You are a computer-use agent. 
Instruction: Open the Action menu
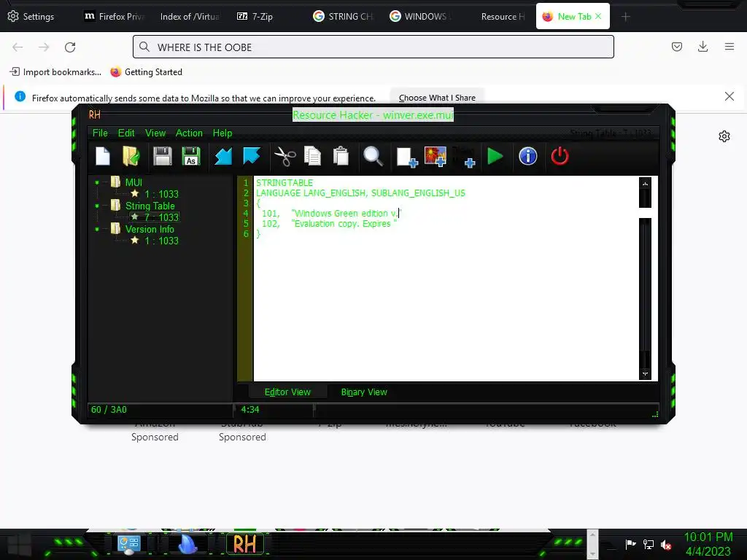(189, 133)
